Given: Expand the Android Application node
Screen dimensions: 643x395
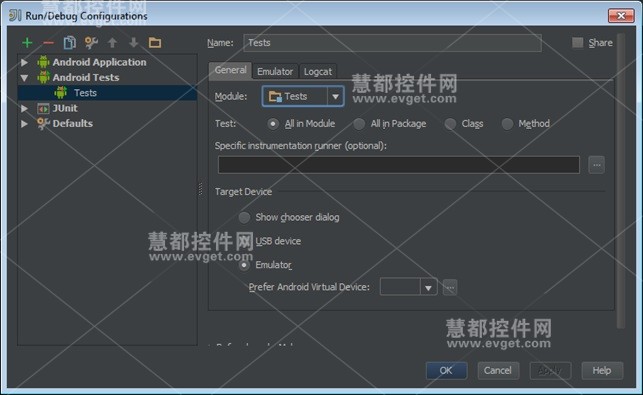Looking at the screenshot, I should tap(24, 62).
